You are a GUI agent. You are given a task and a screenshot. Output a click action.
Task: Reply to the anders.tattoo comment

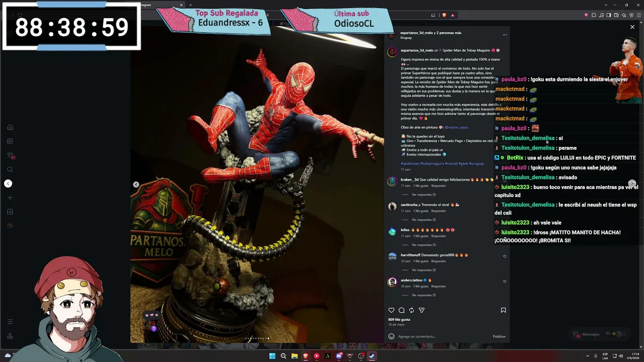click(x=439, y=286)
